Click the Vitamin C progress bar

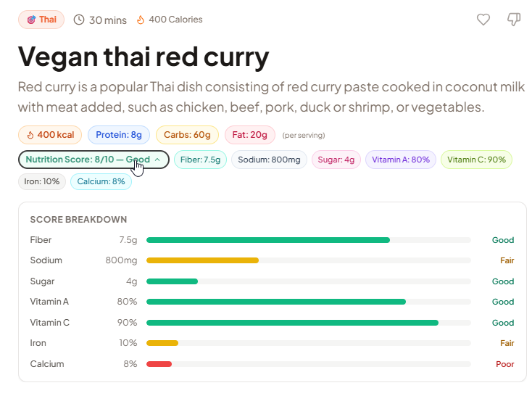pyautogui.click(x=308, y=323)
